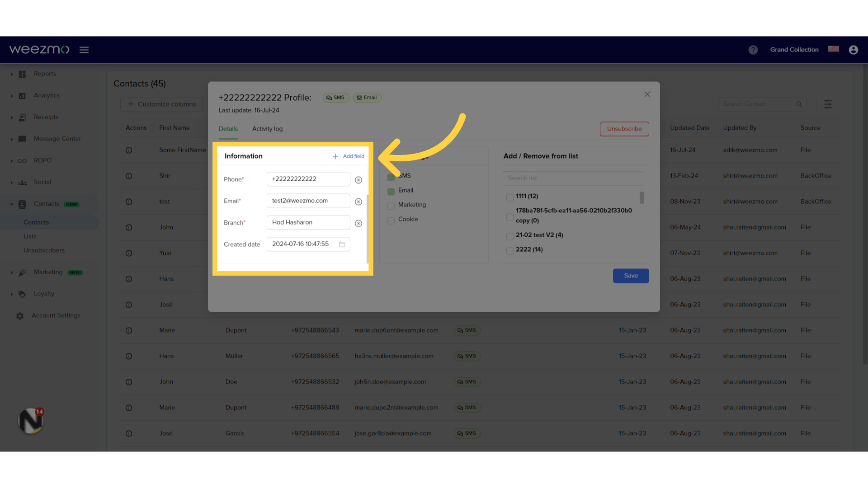This screenshot has height=488, width=868.
Task: Switch to the Activity log tab
Action: 267,129
